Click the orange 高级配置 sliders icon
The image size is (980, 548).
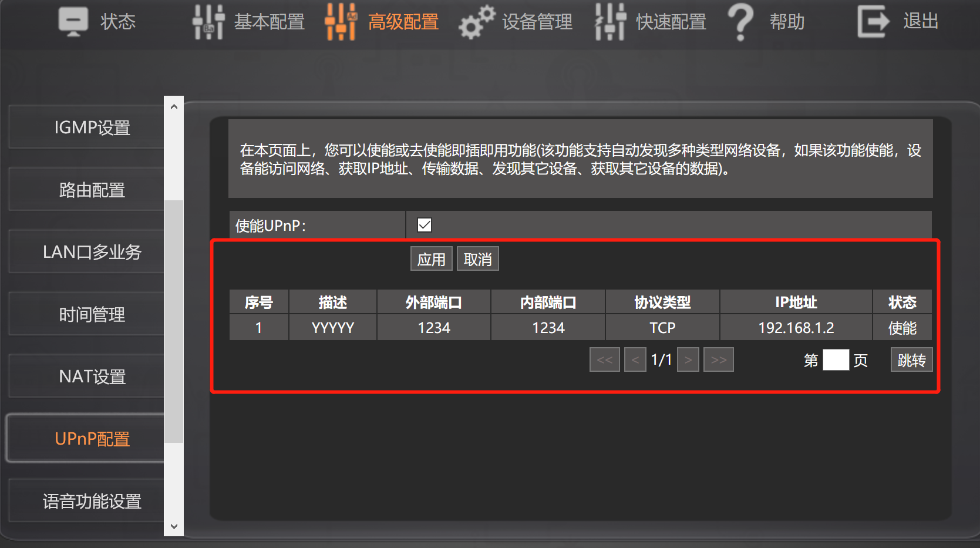click(x=341, y=22)
